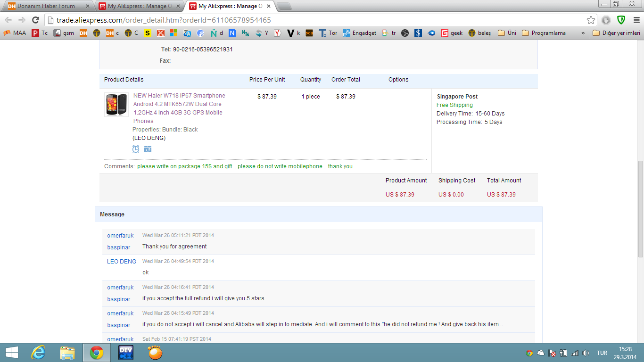Open the blue N bookmark icon
Image resolution: width=644 pixels, height=362 pixels.
(x=232, y=33)
